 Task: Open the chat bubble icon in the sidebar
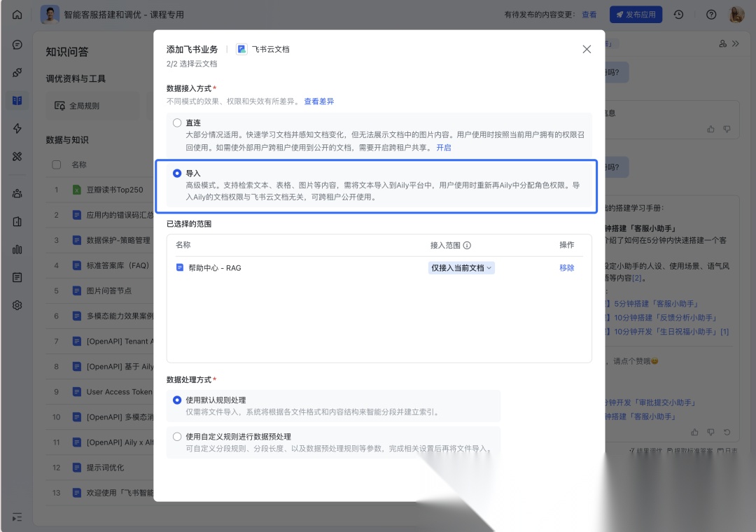(x=17, y=45)
